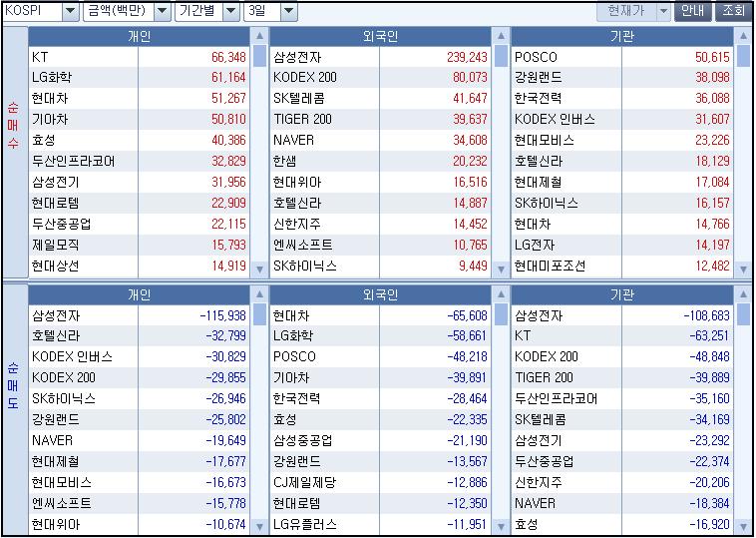756x538 pixels.
Task: Click scroll-down arrow in 순매수 개인 list
Action: pos(260,269)
